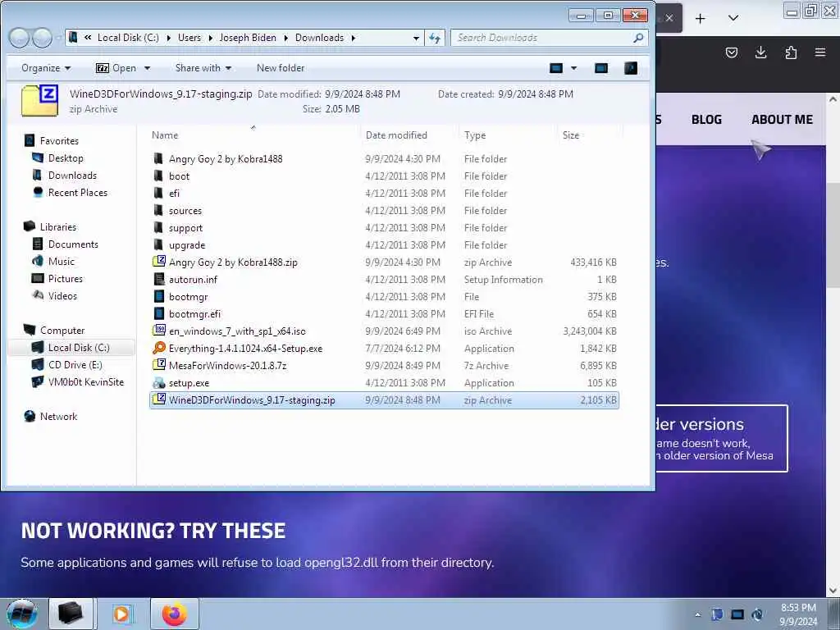Click the search magnifier icon in Search Downloads

[638, 38]
